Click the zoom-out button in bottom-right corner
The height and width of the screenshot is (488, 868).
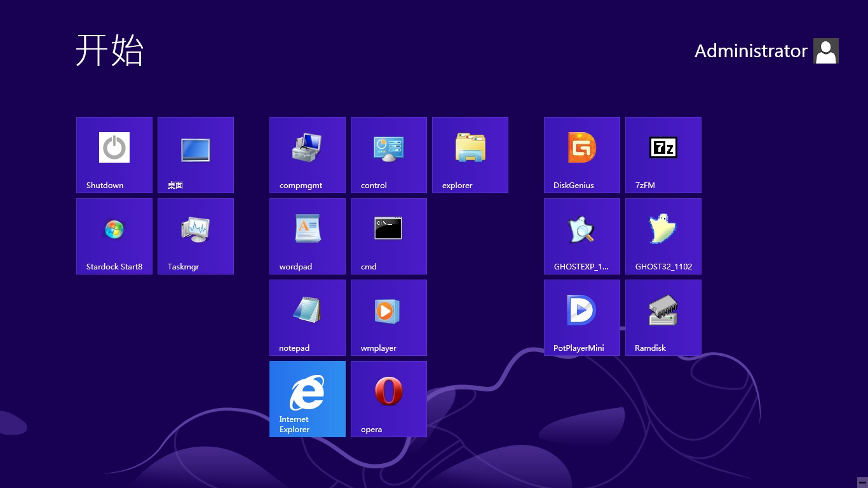862,482
